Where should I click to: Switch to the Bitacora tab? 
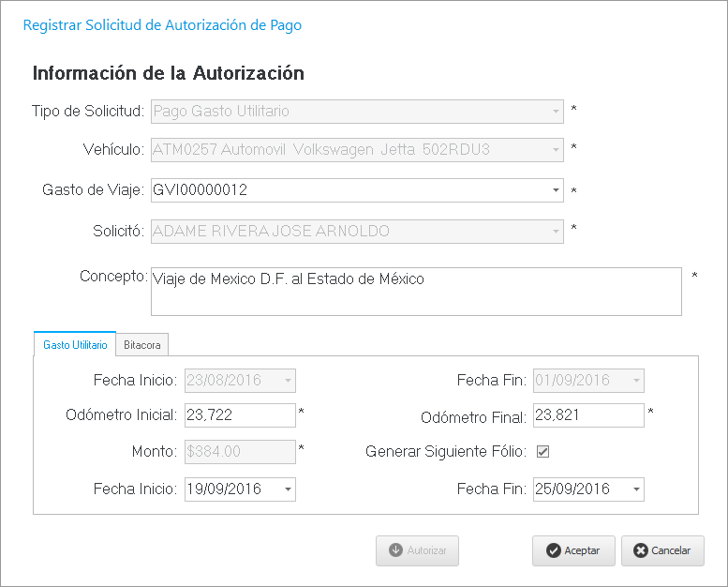[142, 345]
